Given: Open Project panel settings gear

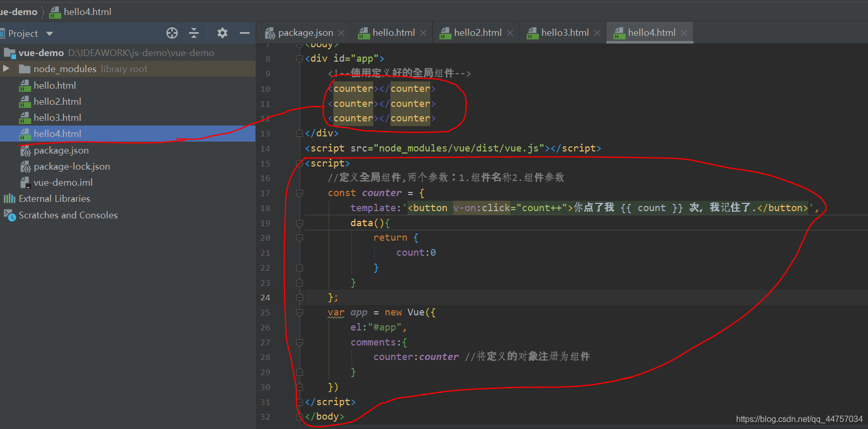Looking at the screenshot, I should click(x=222, y=33).
